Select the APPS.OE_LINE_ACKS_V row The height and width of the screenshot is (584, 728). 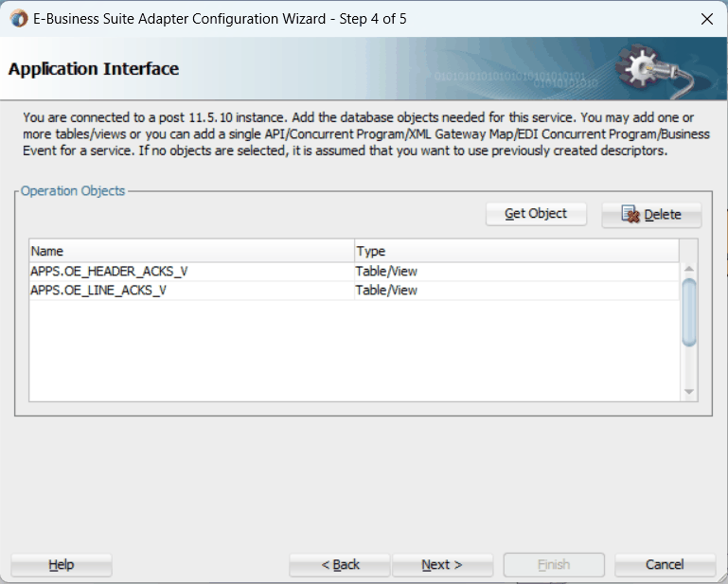tap(354, 291)
